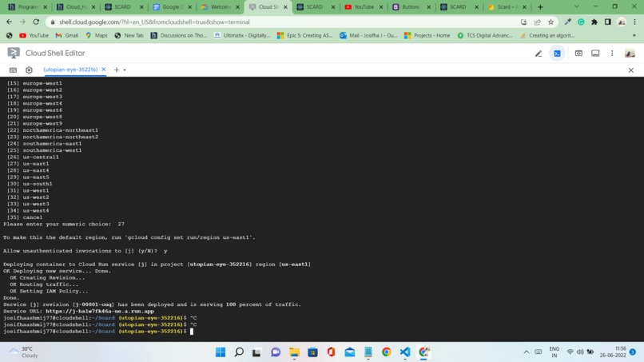Viewport: 644px width, 362px height.
Task: Open File Explorer from taskbar
Action: tap(294, 352)
